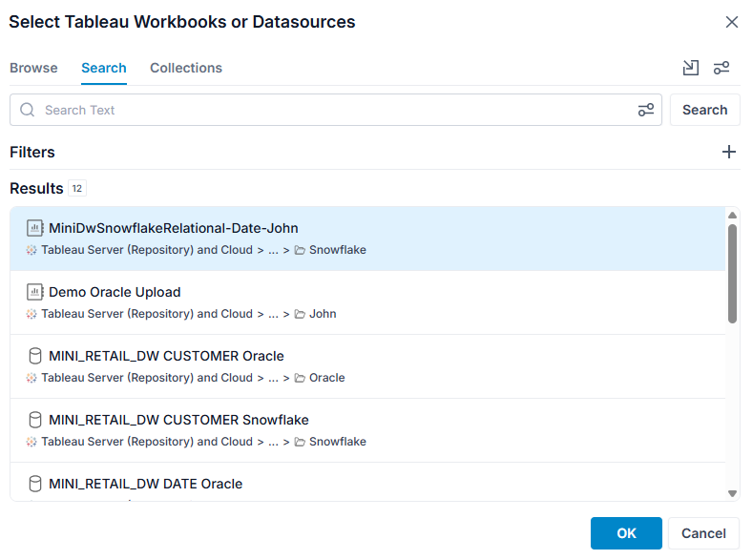
Task: Close the Select Tableau Workbooks dialog
Action: pos(731,22)
